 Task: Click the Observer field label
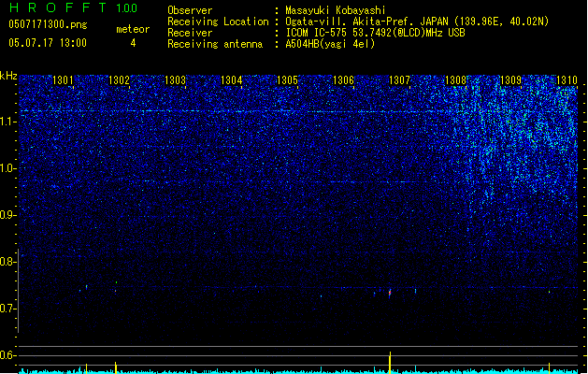190,10
